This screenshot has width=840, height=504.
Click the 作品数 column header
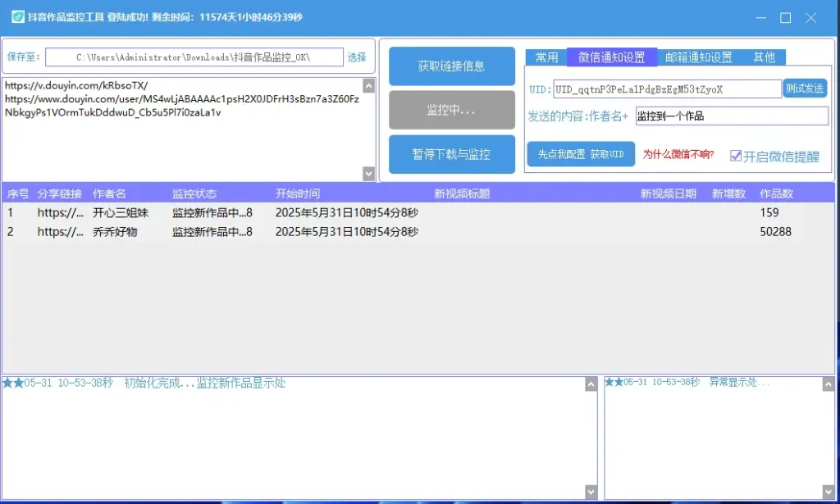pos(776,193)
